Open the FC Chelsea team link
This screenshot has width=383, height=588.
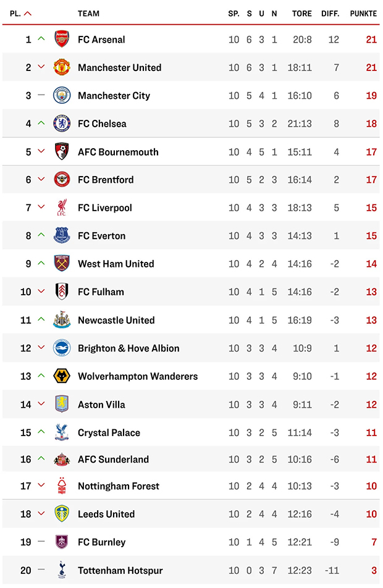(x=102, y=124)
